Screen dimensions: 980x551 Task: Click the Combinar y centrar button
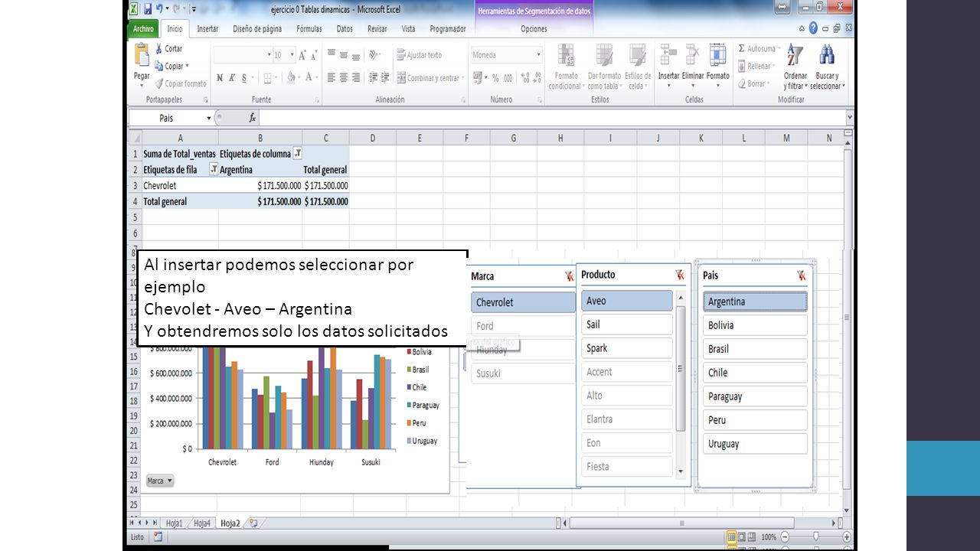coord(429,77)
